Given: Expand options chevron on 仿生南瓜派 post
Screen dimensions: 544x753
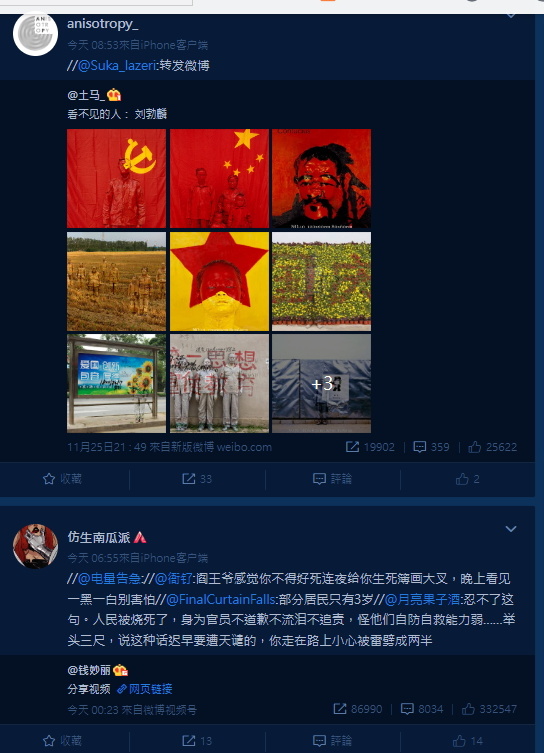Looking at the screenshot, I should point(511,529).
